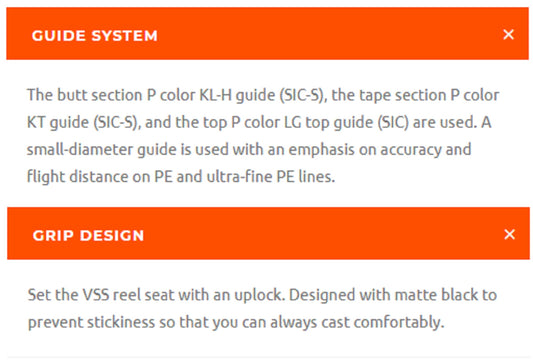Click the line beginning "prevent stickiness"
The image size is (533, 360).
click(x=236, y=322)
